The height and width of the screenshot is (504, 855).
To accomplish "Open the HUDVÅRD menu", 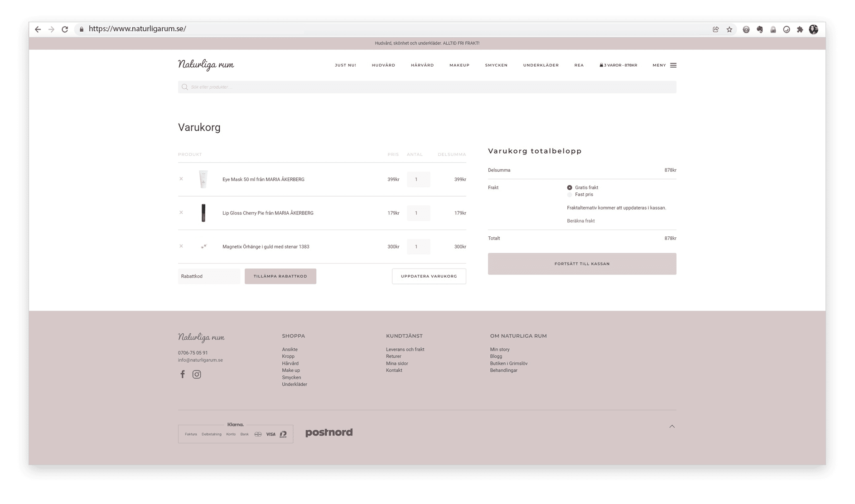I will 383,65.
